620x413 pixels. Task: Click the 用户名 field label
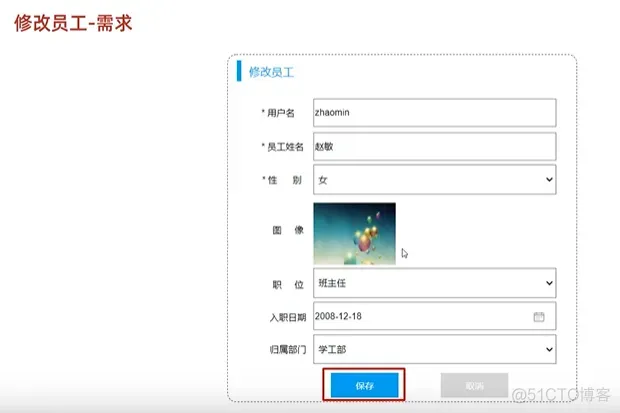(x=278, y=113)
